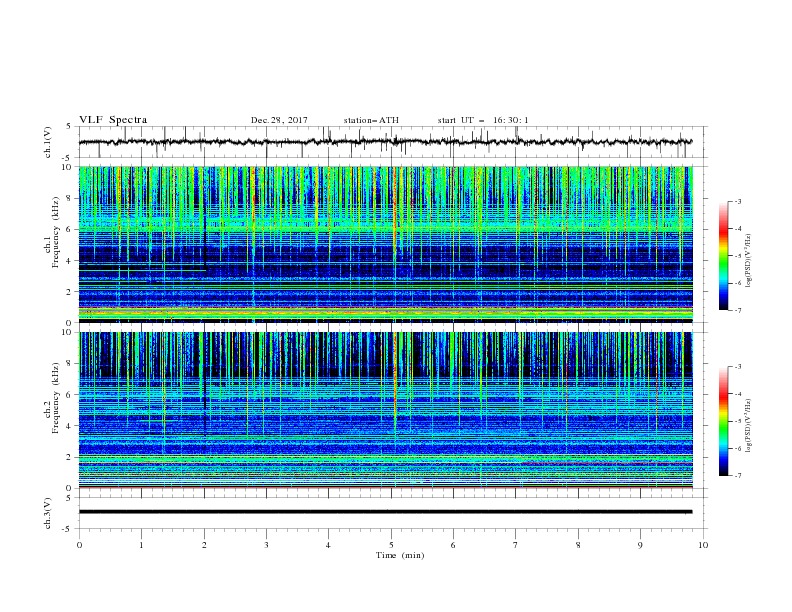Click the ch.2 colorbar "log(PSD)(V²/Hz)" label

pyautogui.click(x=748, y=425)
